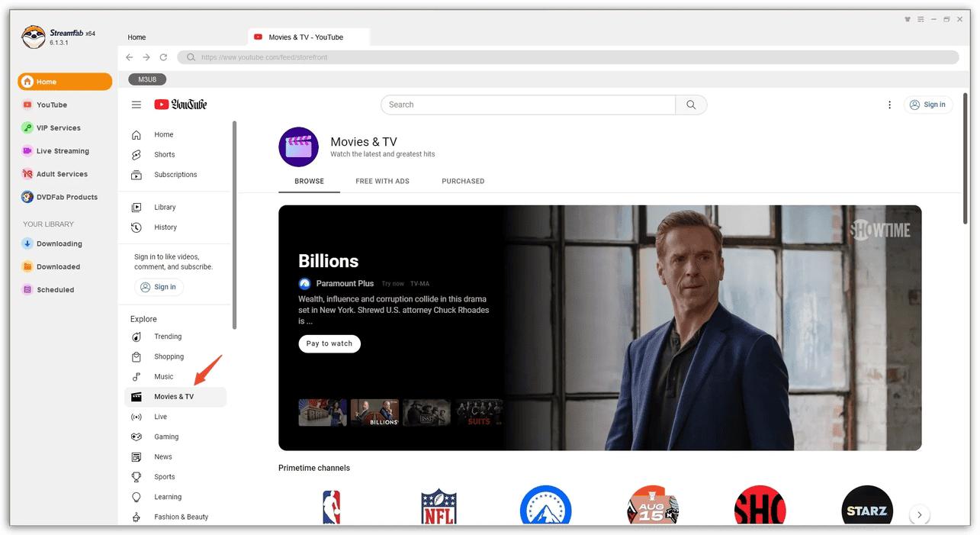Open Music in Explore section
The width and height of the screenshot is (980, 535).
point(175,376)
